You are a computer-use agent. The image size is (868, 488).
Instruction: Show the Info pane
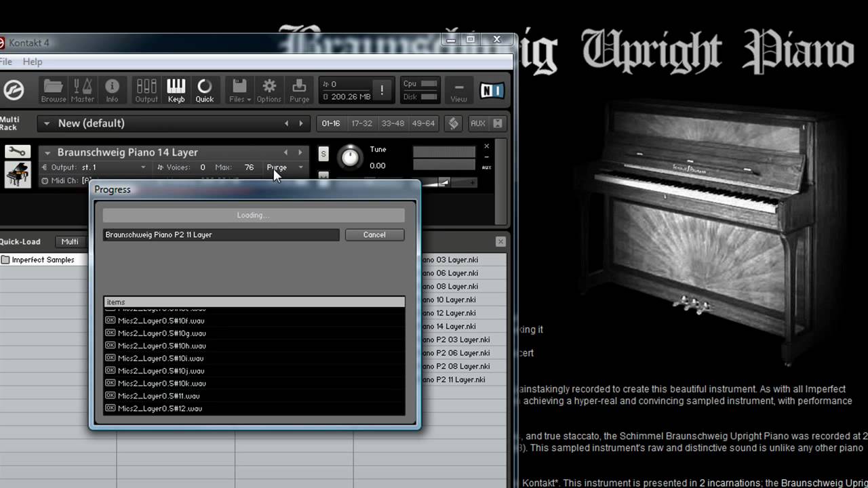pos(112,90)
